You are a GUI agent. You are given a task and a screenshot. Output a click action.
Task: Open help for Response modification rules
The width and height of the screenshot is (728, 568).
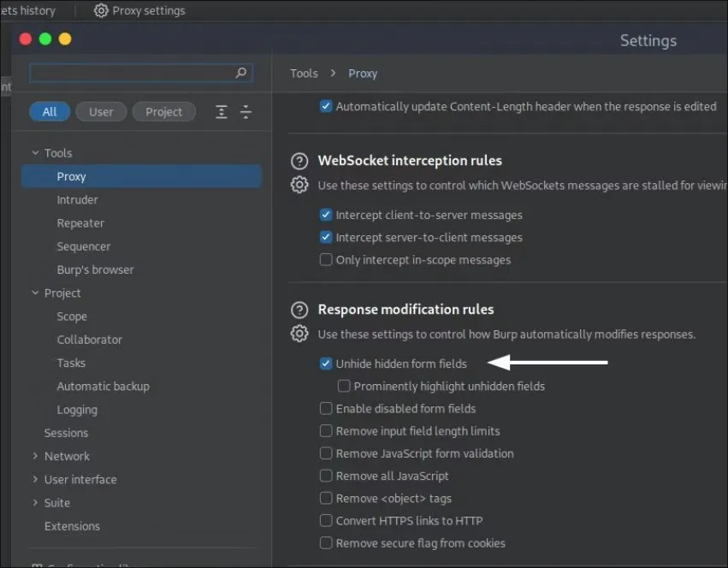pos(299,310)
